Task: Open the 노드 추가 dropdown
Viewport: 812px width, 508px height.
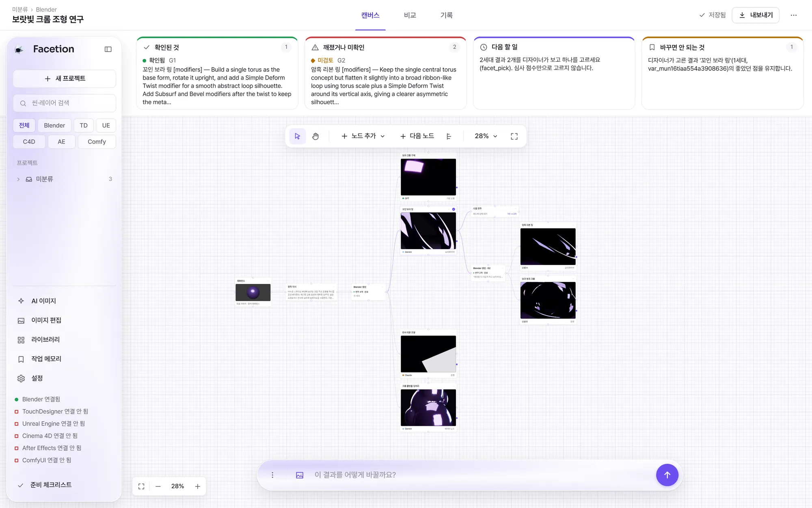Action: pyautogui.click(x=363, y=136)
